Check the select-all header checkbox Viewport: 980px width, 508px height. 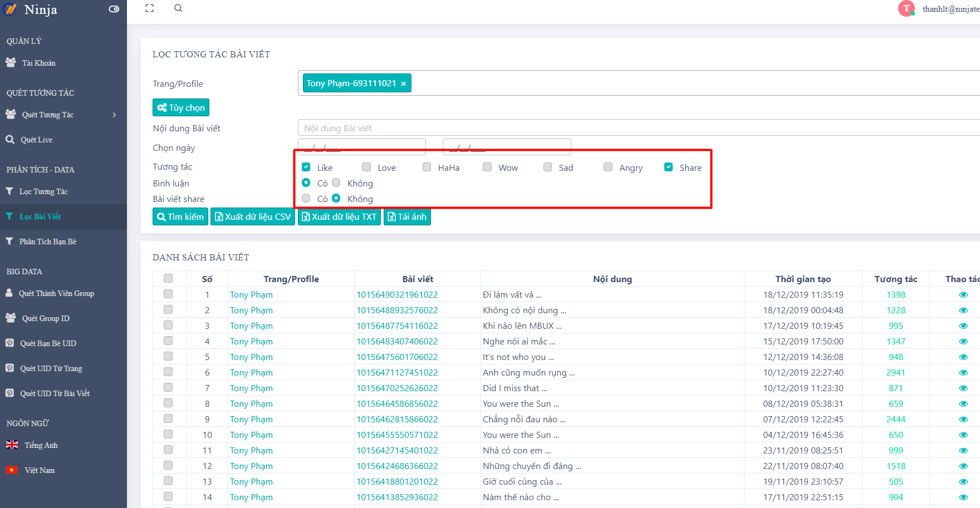click(x=168, y=278)
